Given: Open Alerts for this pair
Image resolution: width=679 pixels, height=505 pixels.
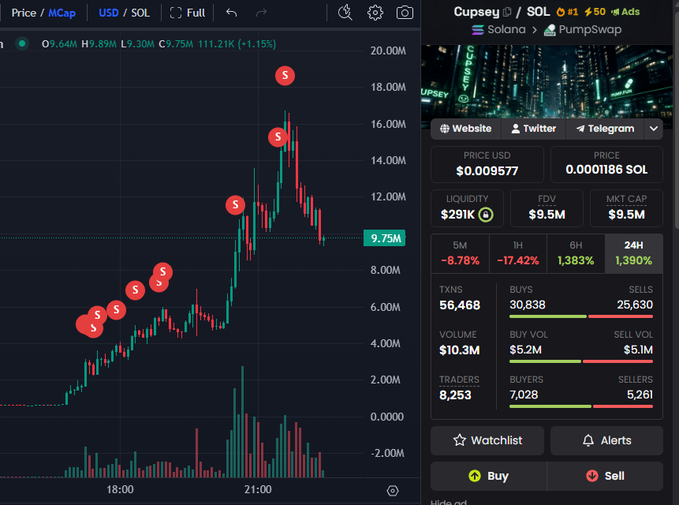Looking at the screenshot, I should [606, 440].
